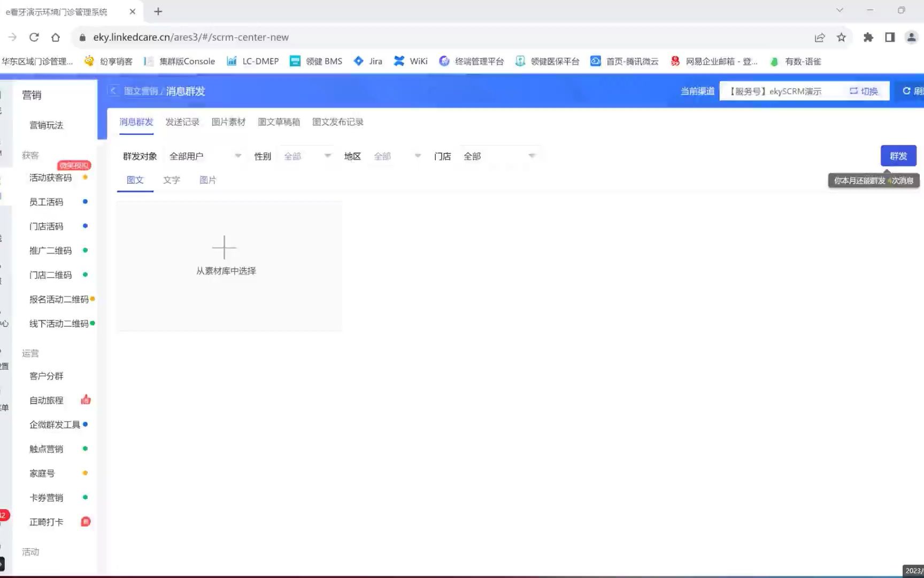Screen dimensions: 924x578
Task: Open 推广二维码 in the sidebar
Action: coord(50,250)
